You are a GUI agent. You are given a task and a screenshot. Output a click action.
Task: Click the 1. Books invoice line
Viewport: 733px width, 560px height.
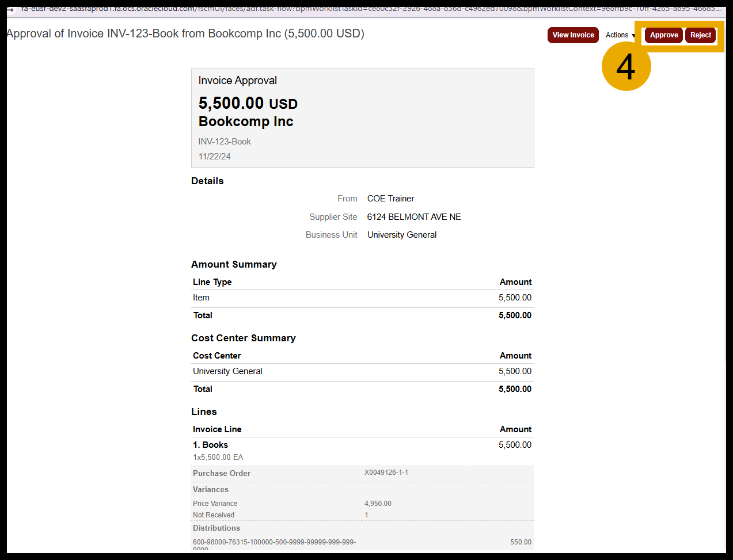click(x=210, y=445)
